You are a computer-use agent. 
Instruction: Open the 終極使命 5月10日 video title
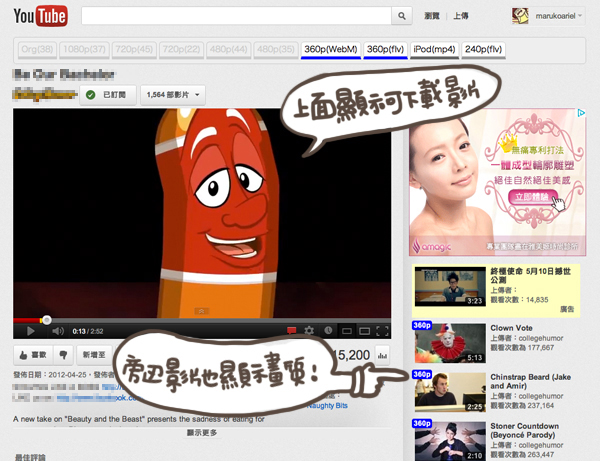(x=530, y=275)
